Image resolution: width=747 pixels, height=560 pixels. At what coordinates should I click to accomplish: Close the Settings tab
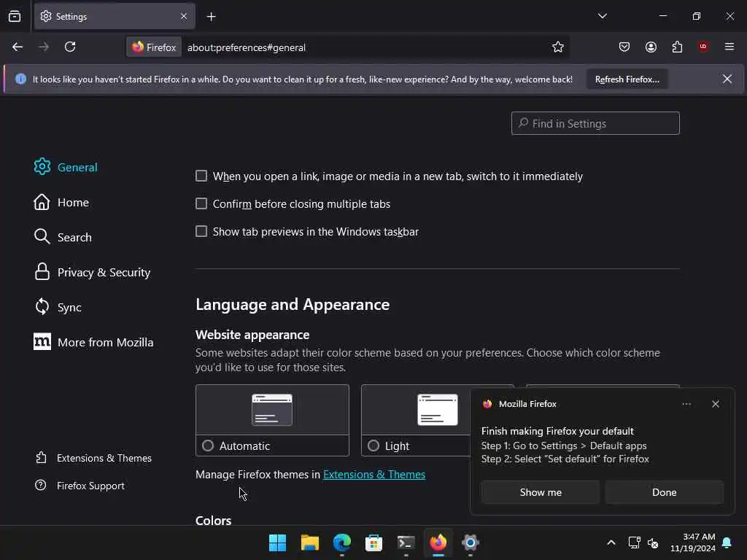tap(184, 16)
